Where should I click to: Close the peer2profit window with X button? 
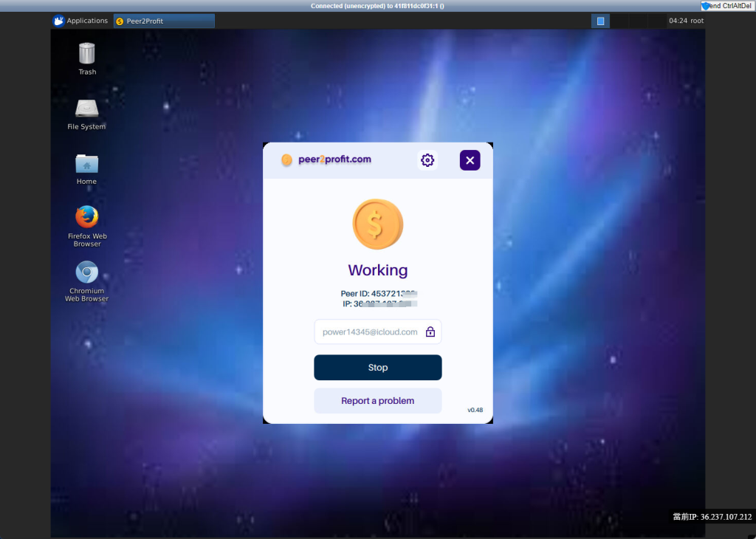click(470, 160)
